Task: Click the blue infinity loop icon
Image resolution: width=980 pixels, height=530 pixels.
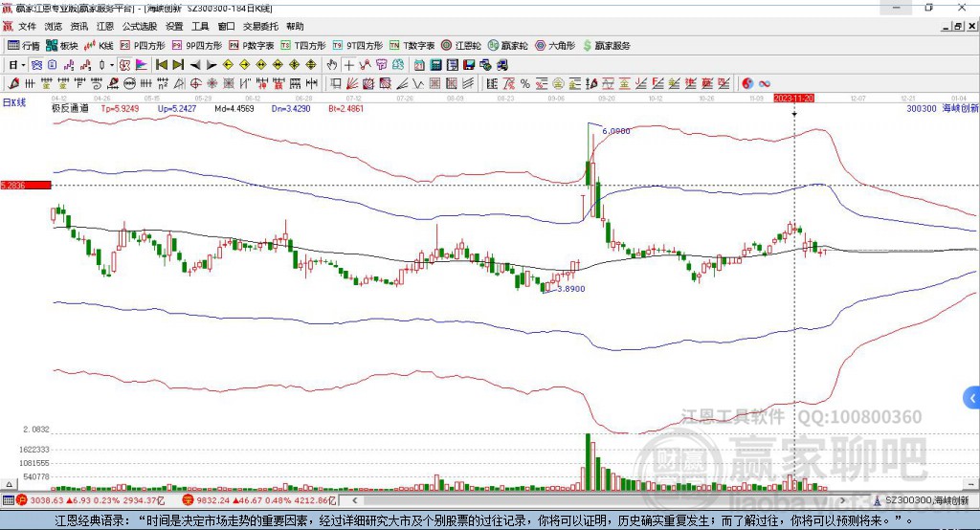Action: (764, 84)
